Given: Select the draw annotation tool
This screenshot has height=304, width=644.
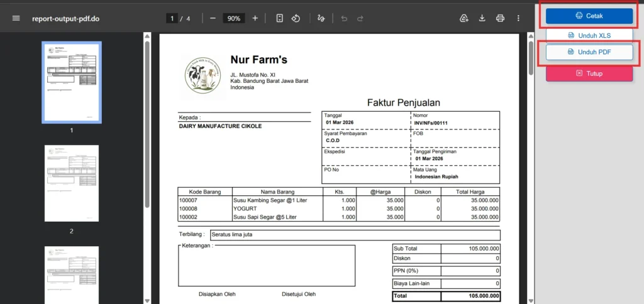Looking at the screenshot, I should 321,18.
